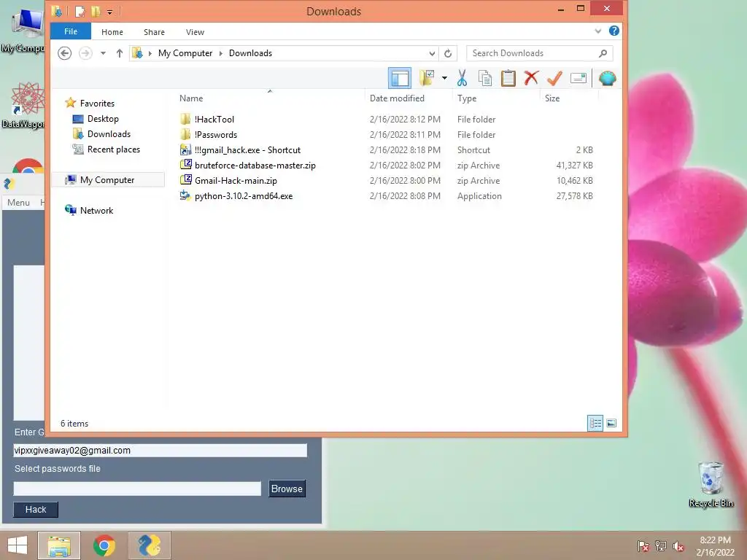
Task: Click the Browse button
Action: [x=287, y=489]
